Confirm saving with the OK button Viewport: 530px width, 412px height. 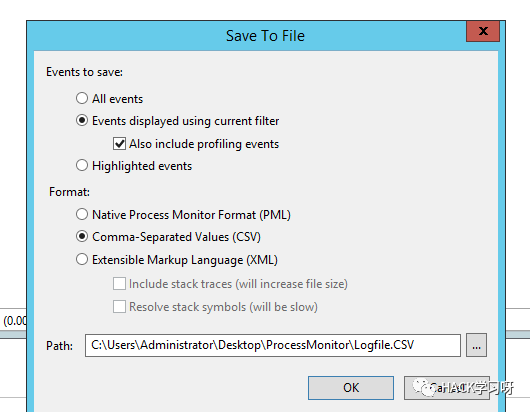(351, 388)
